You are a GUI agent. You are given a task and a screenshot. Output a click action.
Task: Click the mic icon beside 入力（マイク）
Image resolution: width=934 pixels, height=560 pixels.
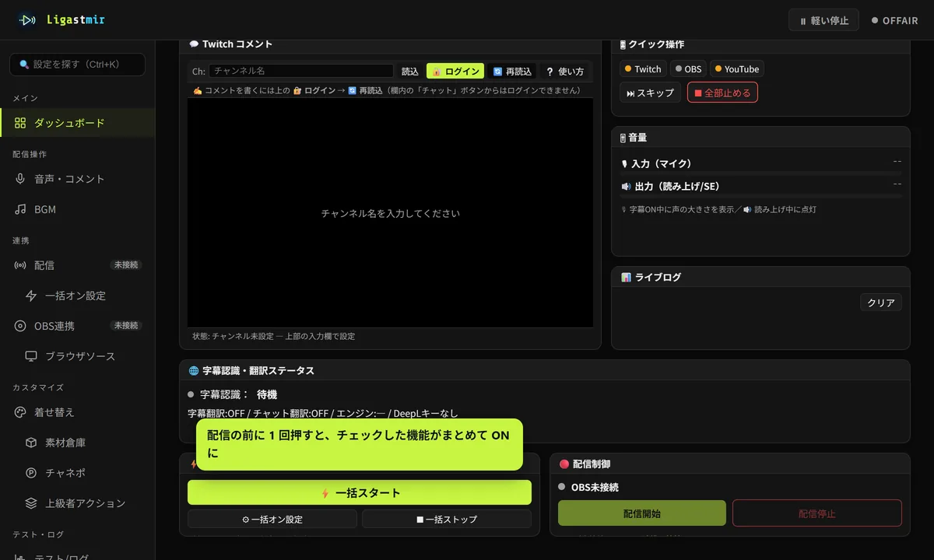point(624,164)
